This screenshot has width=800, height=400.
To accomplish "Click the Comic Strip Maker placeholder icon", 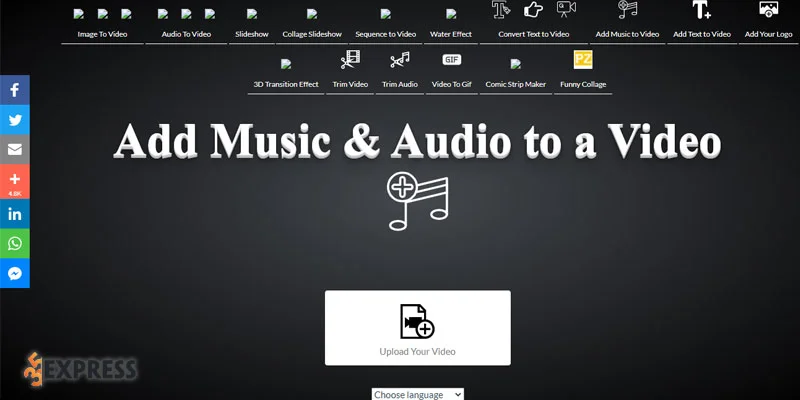I will pyautogui.click(x=516, y=64).
